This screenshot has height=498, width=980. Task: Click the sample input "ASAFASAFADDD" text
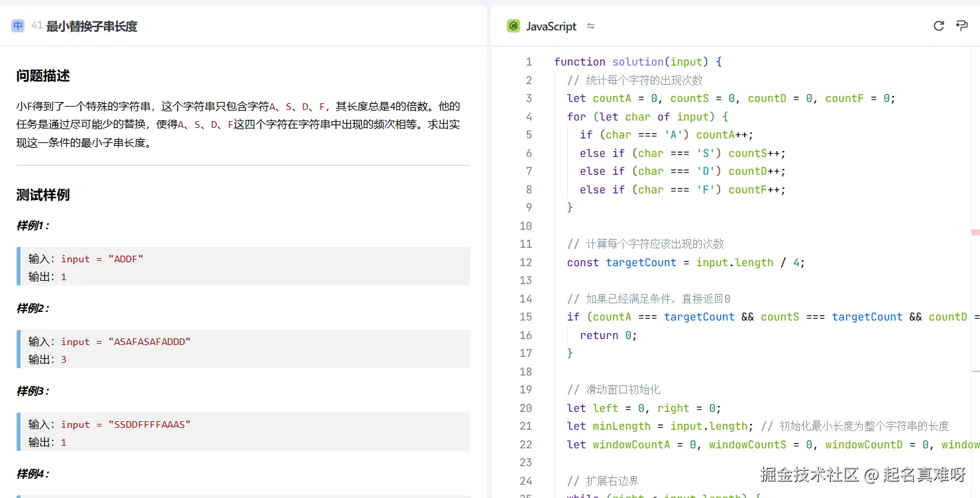tap(148, 342)
